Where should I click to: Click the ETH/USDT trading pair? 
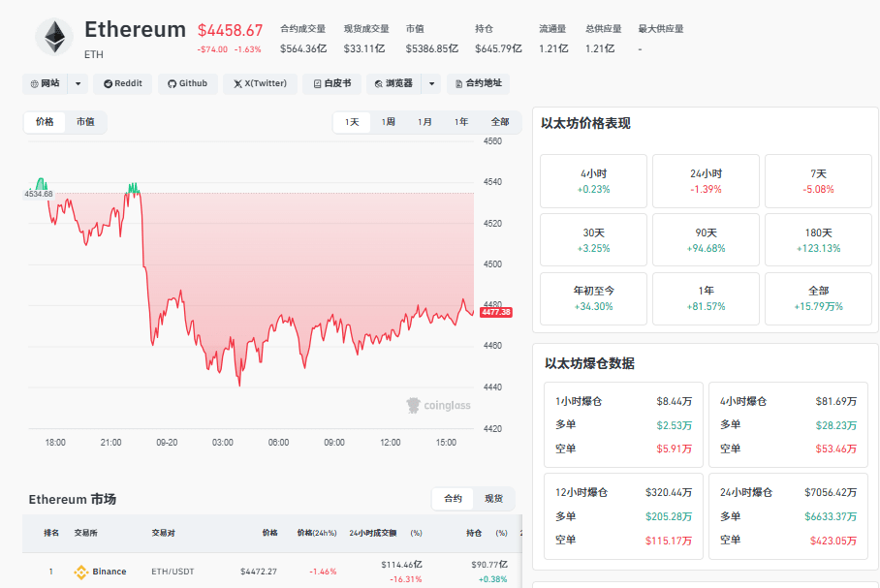pyautogui.click(x=173, y=572)
